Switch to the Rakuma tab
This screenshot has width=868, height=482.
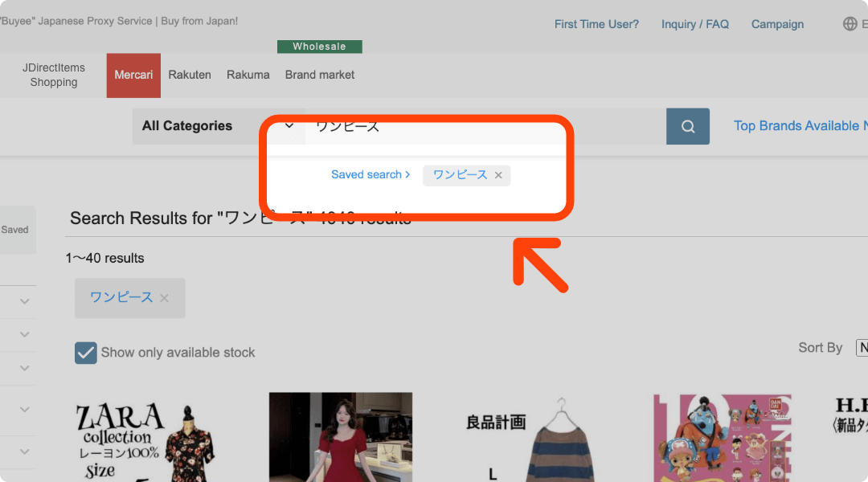(x=248, y=75)
